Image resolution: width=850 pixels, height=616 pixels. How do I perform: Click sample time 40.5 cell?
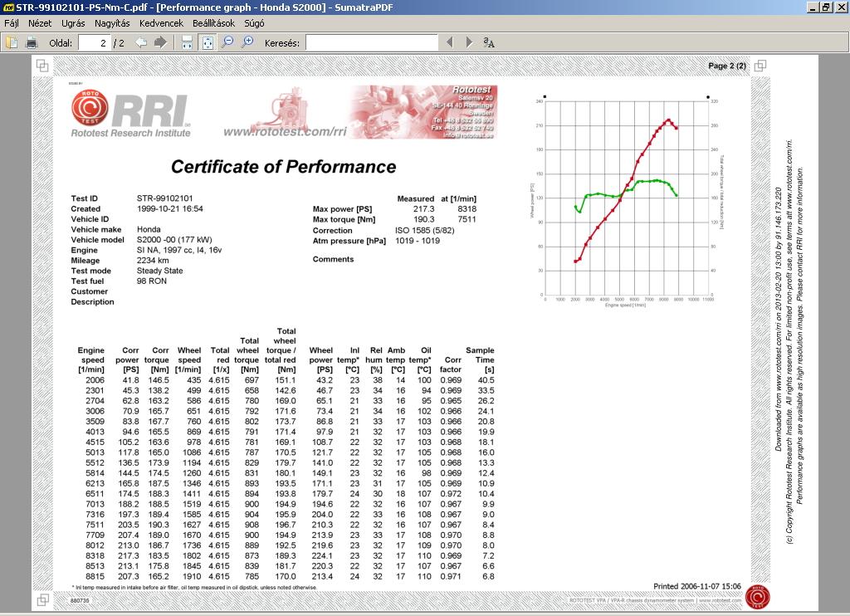click(486, 380)
